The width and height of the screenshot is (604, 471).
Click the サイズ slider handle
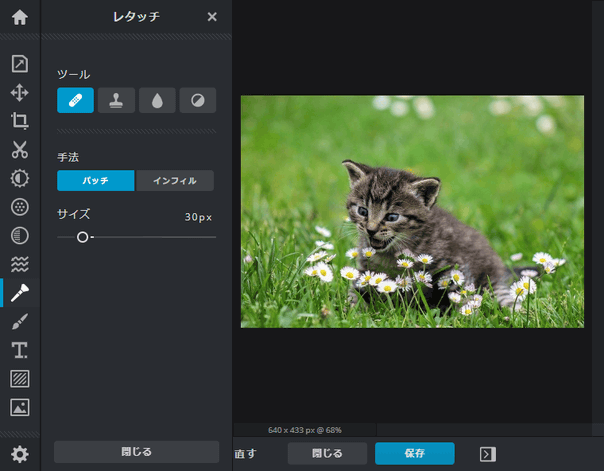(x=82, y=237)
